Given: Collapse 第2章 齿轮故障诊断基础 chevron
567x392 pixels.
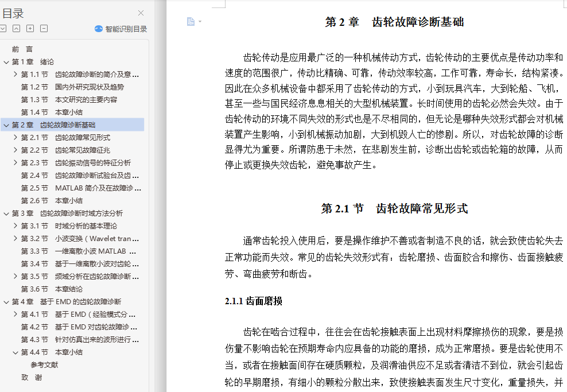Looking at the screenshot, I should pyautogui.click(x=6, y=125).
